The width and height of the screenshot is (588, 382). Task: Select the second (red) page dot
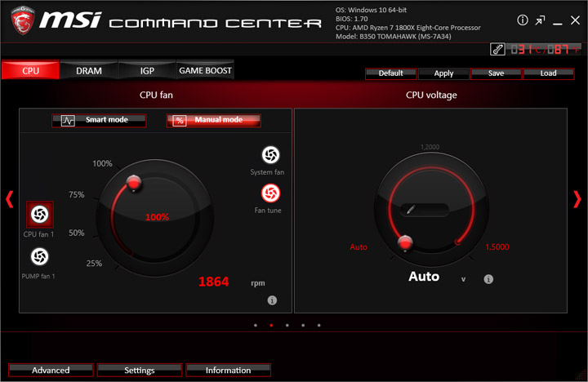(271, 326)
